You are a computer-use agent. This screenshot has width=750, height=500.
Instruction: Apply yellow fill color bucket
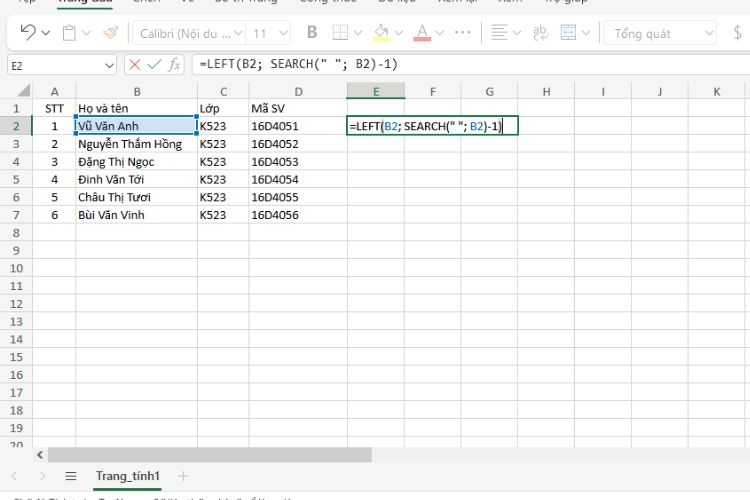pos(381,33)
